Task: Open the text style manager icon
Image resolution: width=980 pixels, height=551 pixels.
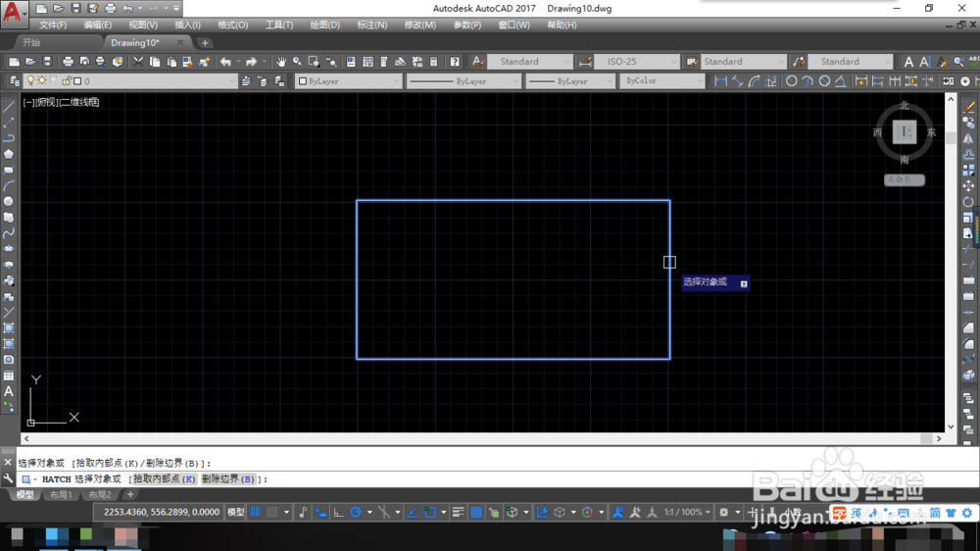Action: coord(477,62)
